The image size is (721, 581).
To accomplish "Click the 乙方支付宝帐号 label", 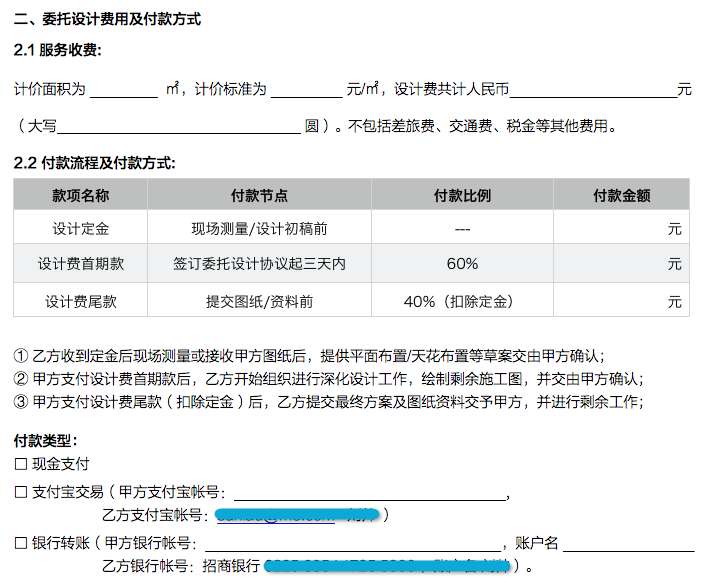I will point(155,515).
